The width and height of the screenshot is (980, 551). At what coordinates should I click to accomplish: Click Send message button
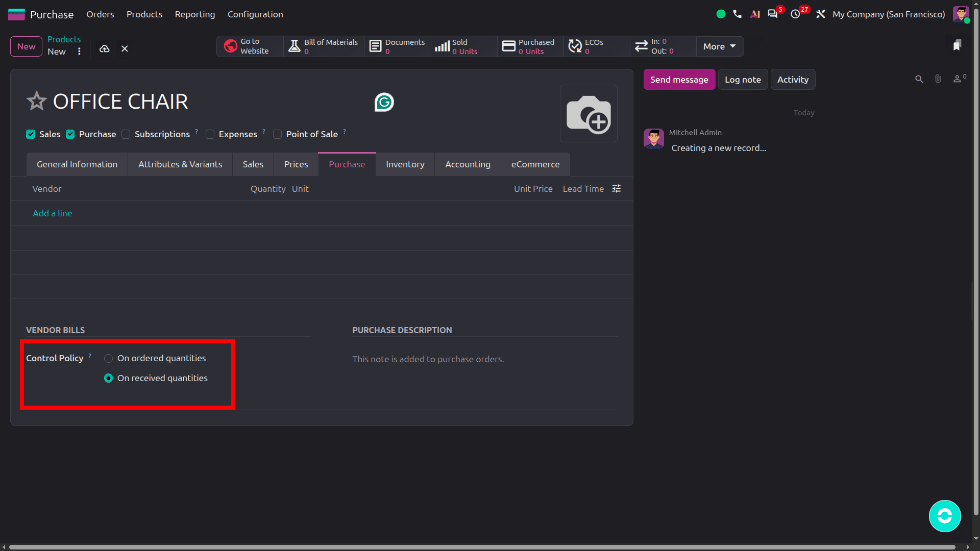(679, 80)
